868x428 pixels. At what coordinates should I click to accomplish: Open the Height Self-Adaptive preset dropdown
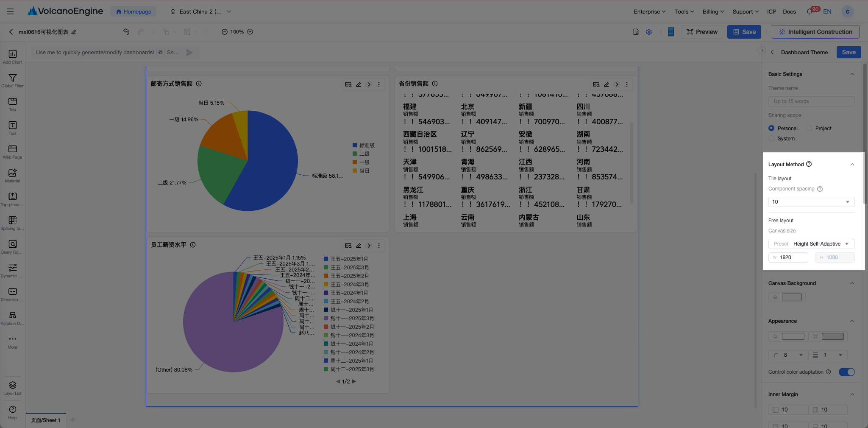click(811, 244)
